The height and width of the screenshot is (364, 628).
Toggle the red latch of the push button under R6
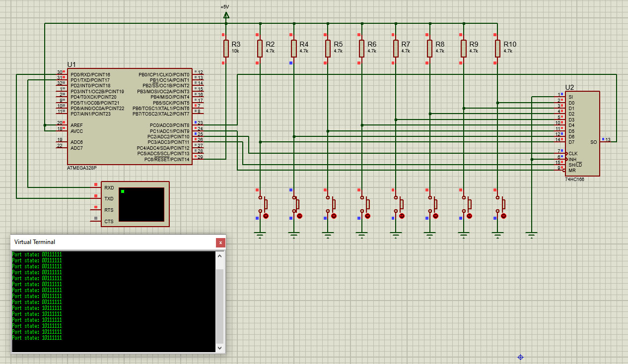point(367,216)
